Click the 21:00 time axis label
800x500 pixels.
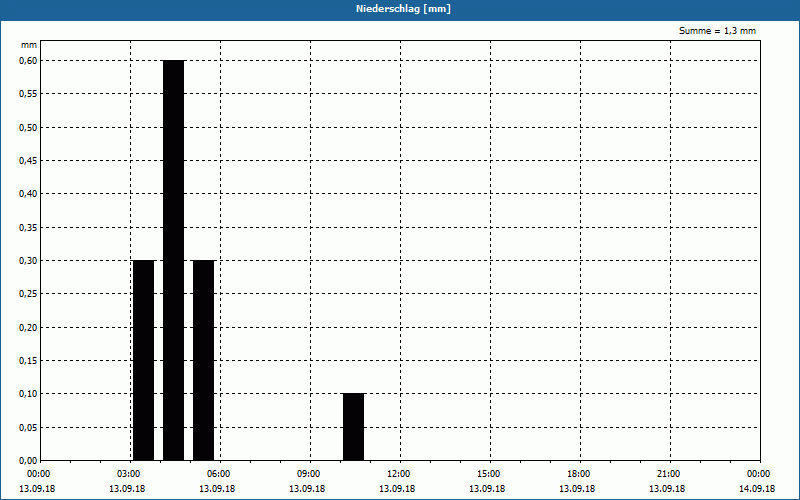pos(668,474)
